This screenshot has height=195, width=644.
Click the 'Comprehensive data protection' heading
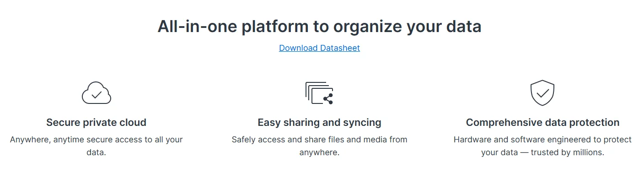(542, 123)
